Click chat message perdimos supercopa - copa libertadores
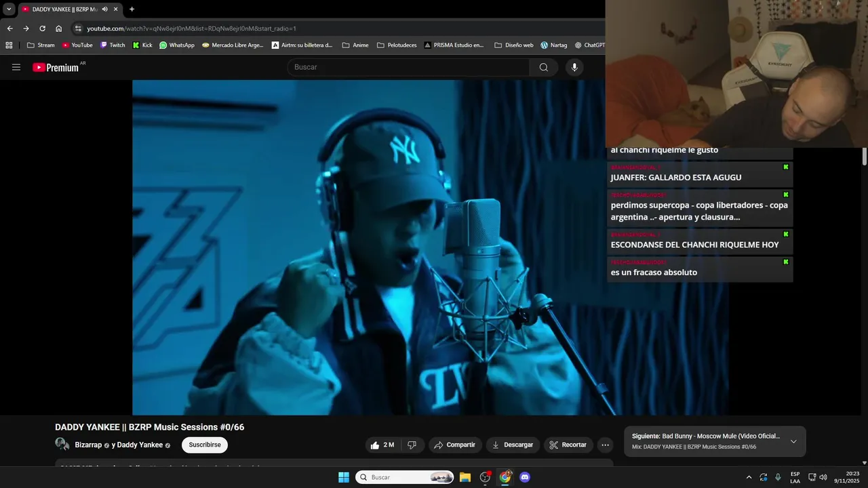This screenshot has height=488, width=868. click(x=699, y=211)
